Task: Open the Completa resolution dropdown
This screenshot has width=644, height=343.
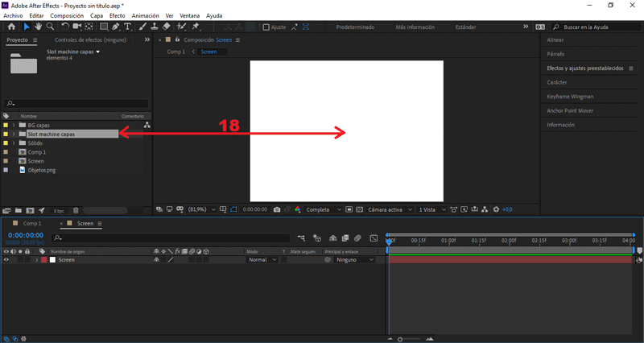Action: (x=324, y=209)
